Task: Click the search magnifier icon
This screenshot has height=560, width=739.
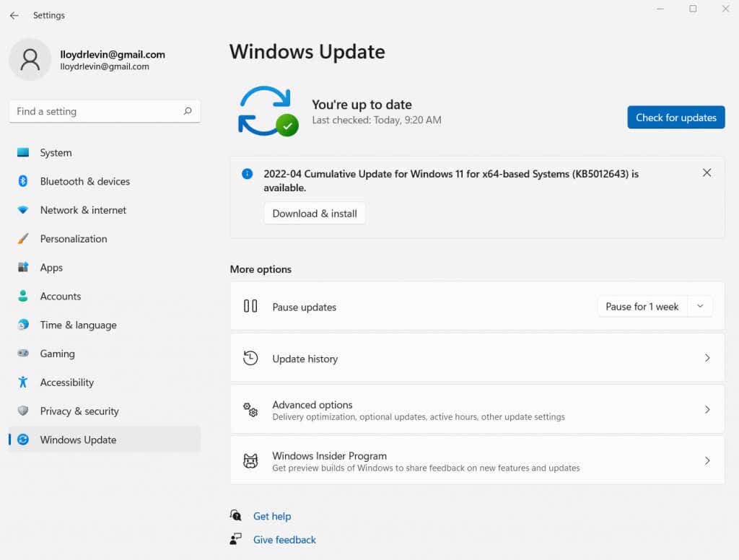Action: [188, 111]
